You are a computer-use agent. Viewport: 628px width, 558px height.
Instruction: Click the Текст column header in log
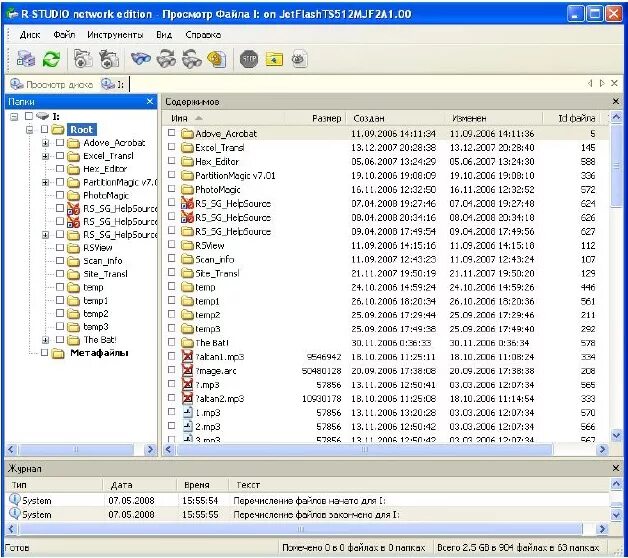click(x=248, y=485)
